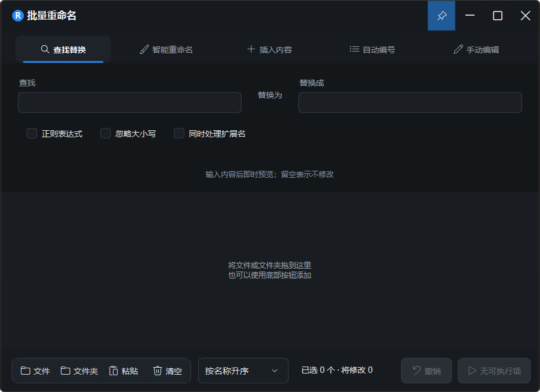Image resolution: width=540 pixels, height=392 pixels.
Task: Toggle the pin window on top icon
Action: pos(441,16)
